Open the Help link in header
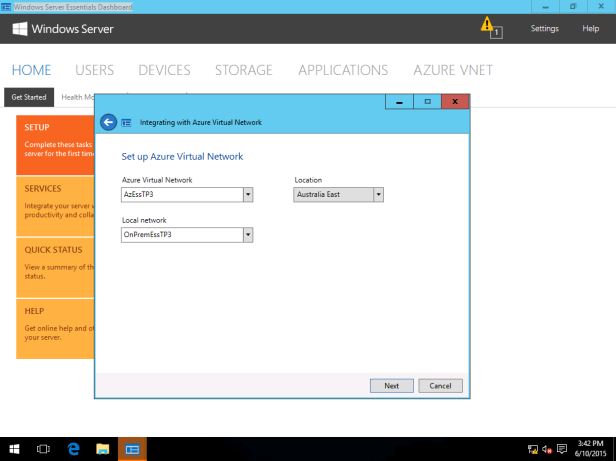616x461 pixels. pyautogui.click(x=590, y=28)
